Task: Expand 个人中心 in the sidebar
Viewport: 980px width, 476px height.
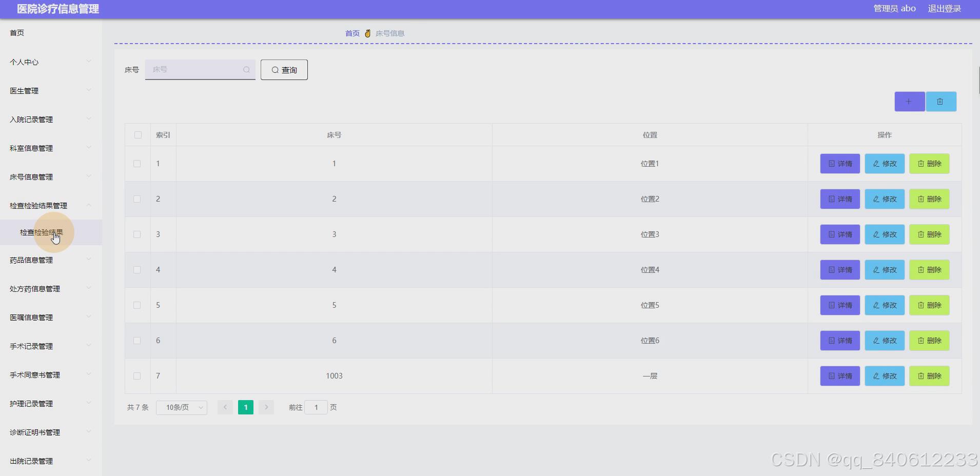Action: [x=51, y=62]
